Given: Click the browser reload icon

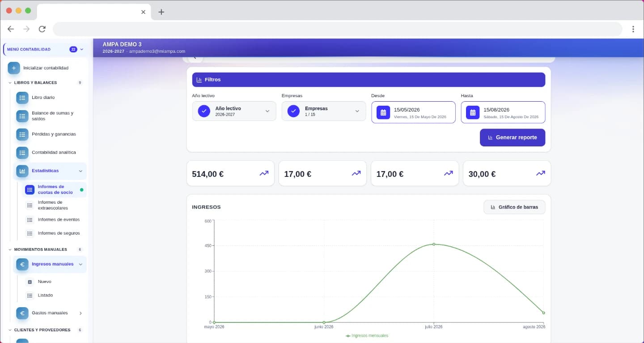Looking at the screenshot, I should pos(42,29).
